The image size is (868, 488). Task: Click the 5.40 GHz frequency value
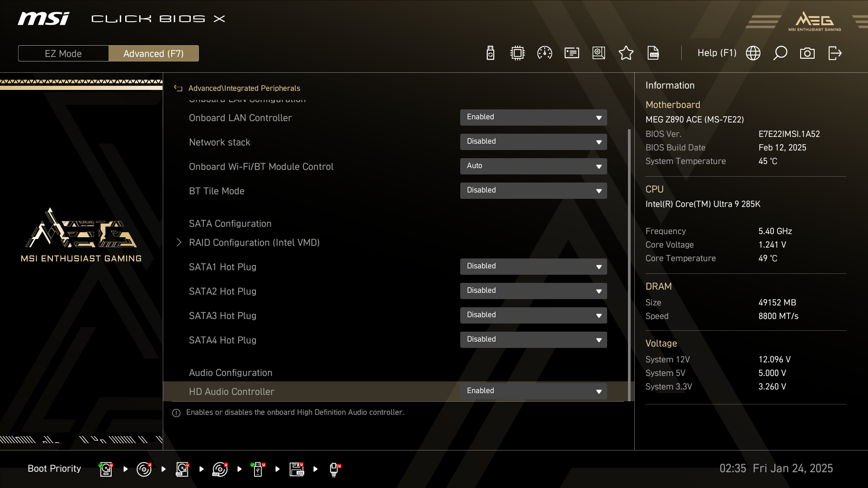click(775, 231)
